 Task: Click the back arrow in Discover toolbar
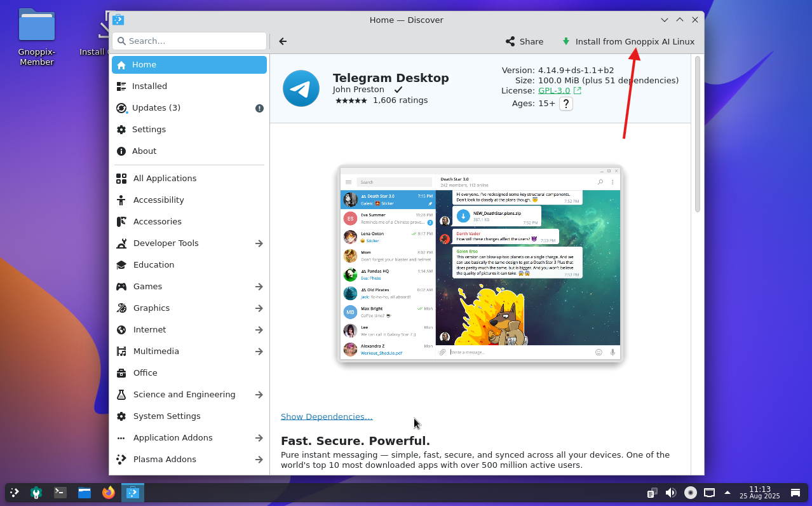(x=283, y=41)
